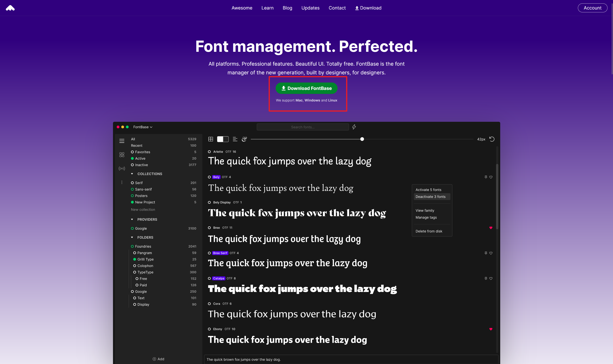Toggle the light/dark preview switch
Image resolution: width=613 pixels, height=364 pixels.
point(223,139)
